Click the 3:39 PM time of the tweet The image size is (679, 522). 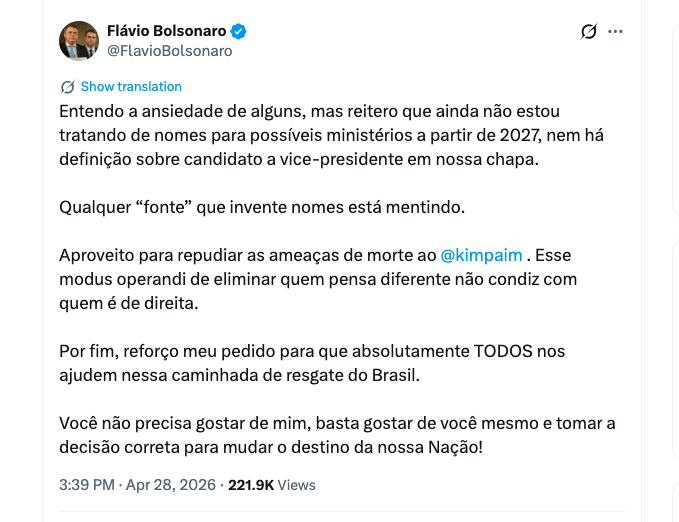click(87, 485)
